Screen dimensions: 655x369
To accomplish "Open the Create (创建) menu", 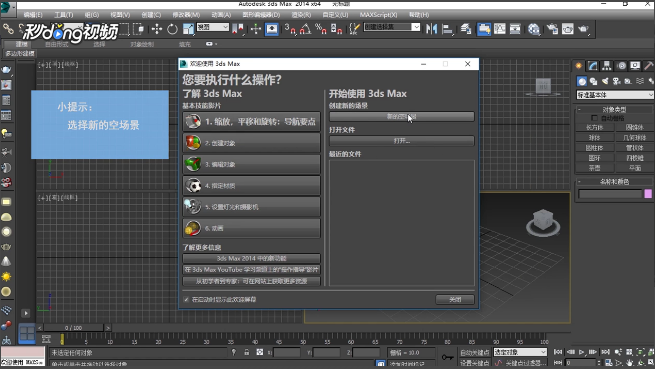I will tap(151, 15).
